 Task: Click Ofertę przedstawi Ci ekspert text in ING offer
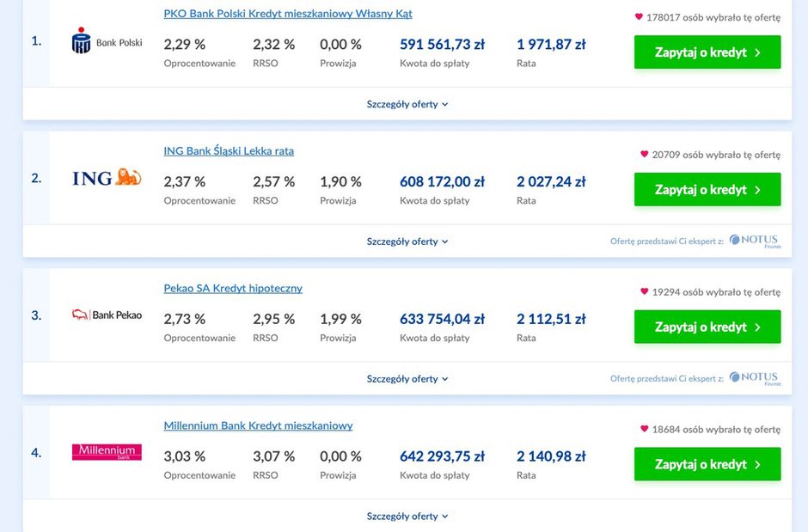click(667, 241)
